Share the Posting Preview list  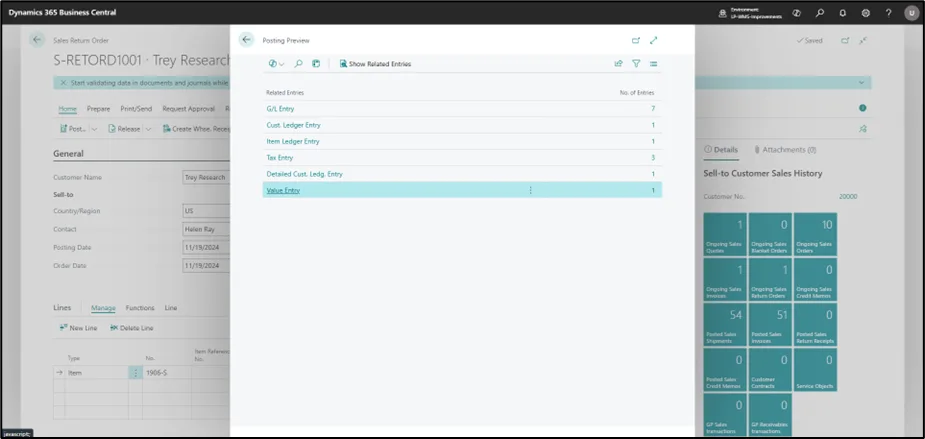point(618,64)
